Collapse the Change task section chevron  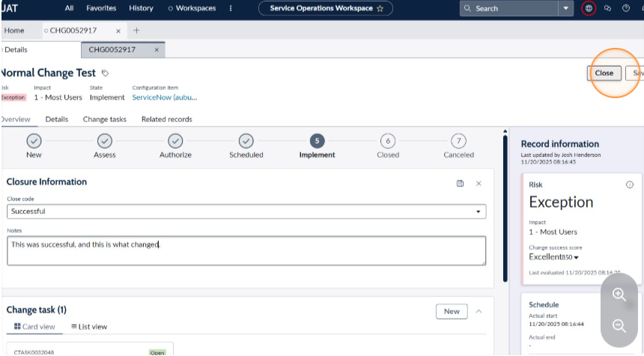(479, 311)
